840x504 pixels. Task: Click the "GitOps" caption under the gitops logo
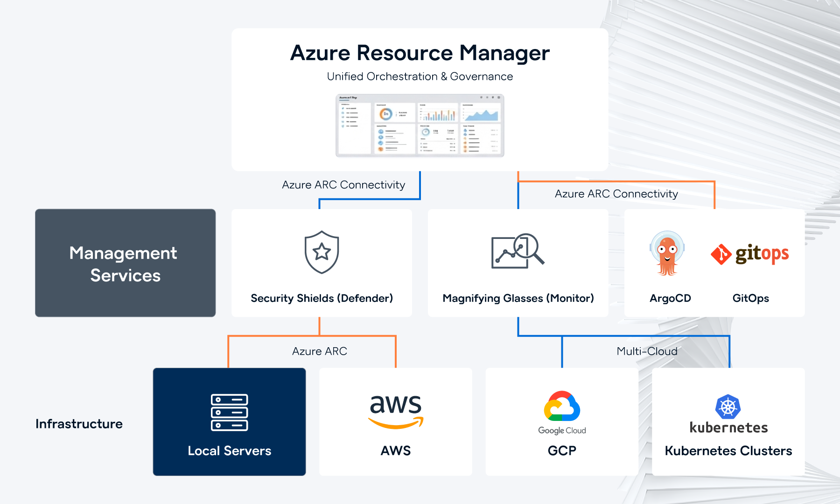click(x=751, y=298)
